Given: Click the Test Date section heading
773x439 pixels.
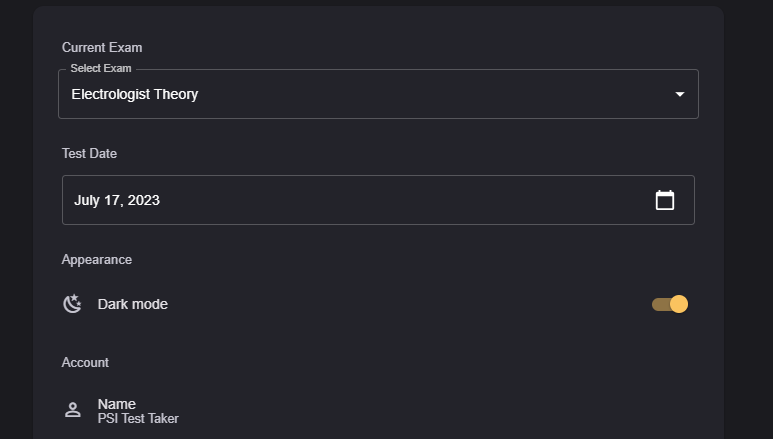Looking at the screenshot, I should coord(89,153).
